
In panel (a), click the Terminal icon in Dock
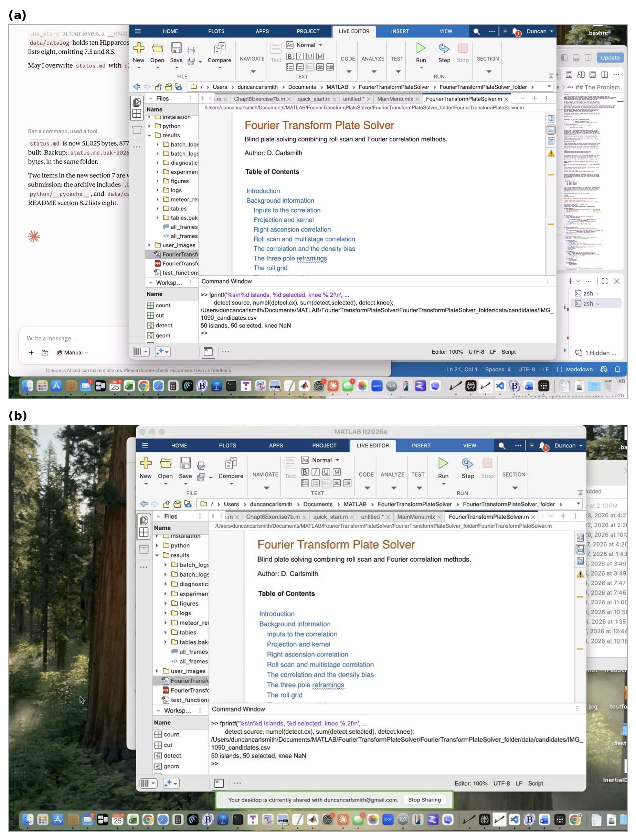(231, 386)
